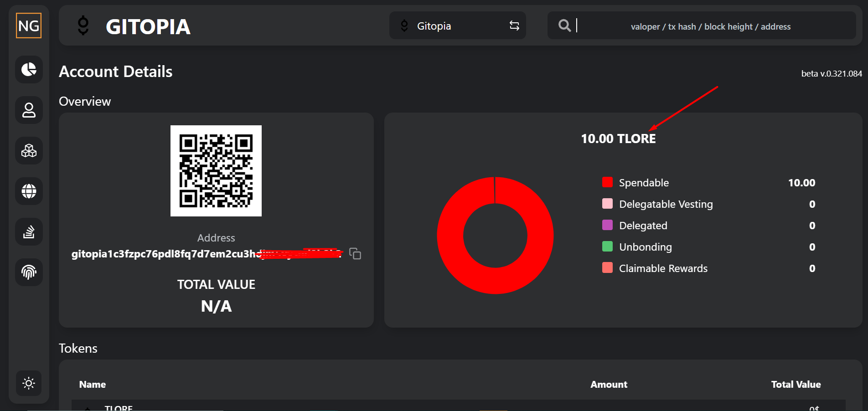The image size is (868, 411).
Task: Click the gitopia1c3fzpc76 address text
Action: point(206,254)
